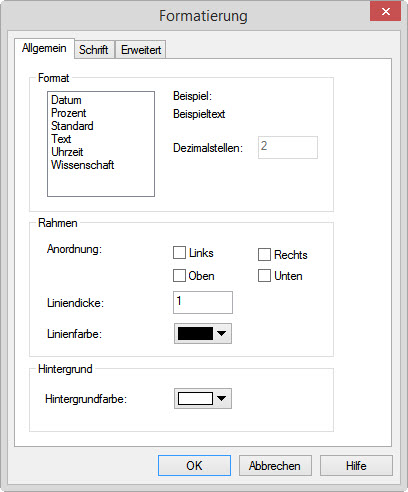
Task: Select the Standard format entry
Action: pos(72,126)
